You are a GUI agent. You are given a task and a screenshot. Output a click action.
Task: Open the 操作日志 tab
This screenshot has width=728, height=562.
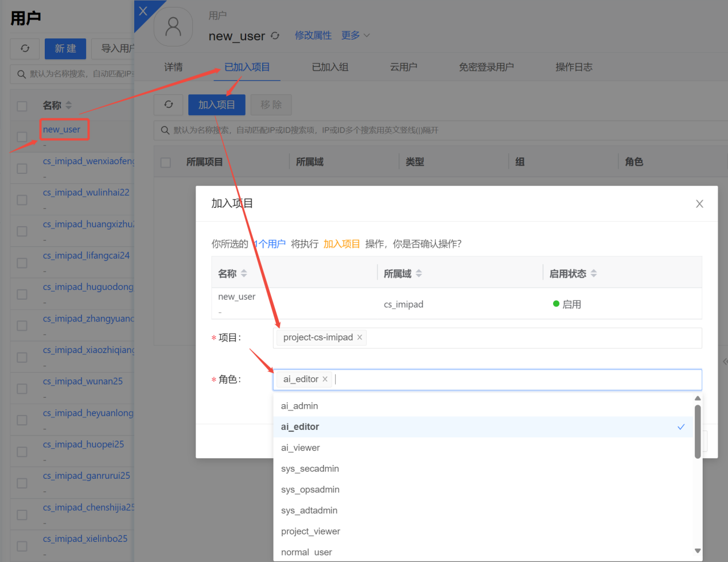tap(574, 67)
